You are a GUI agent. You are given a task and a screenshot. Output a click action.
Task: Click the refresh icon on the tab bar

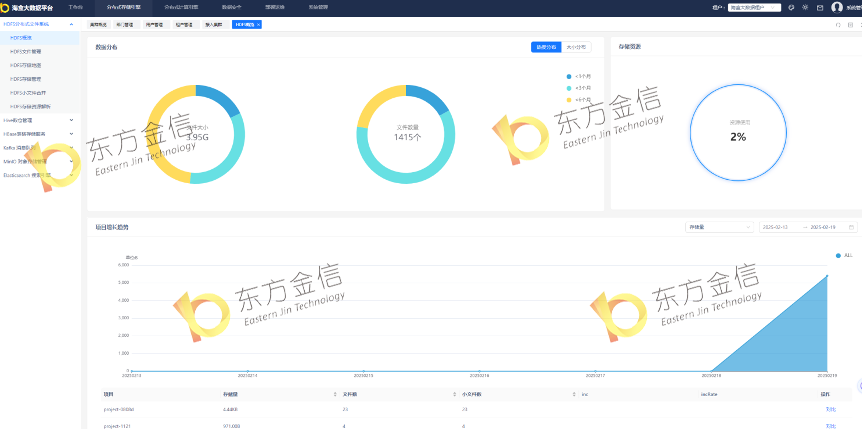click(838, 25)
